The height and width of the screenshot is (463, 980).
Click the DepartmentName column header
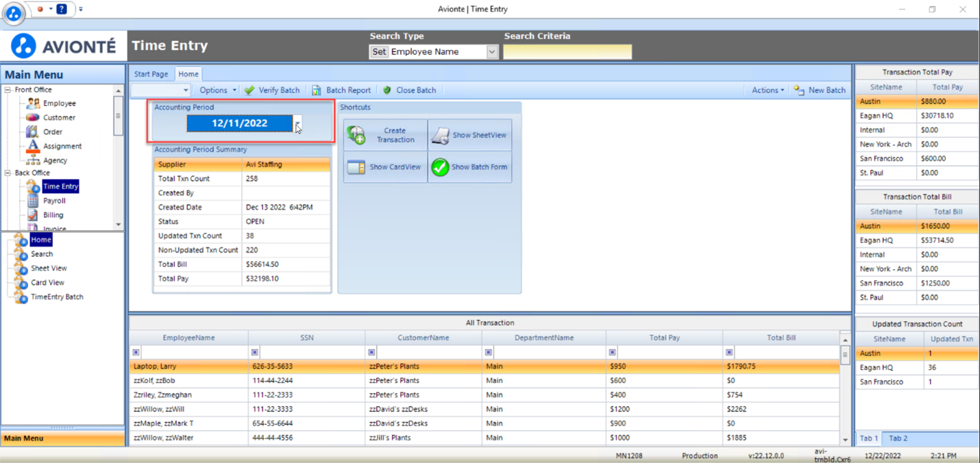544,338
